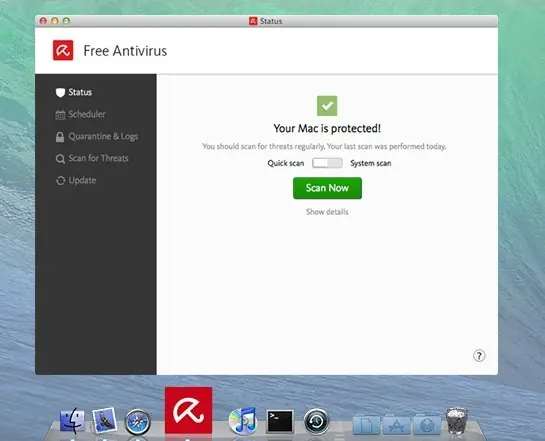Click the Avira umbrella logo in header
This screenshot has height=441, width=545.
(x=63, y=50)
